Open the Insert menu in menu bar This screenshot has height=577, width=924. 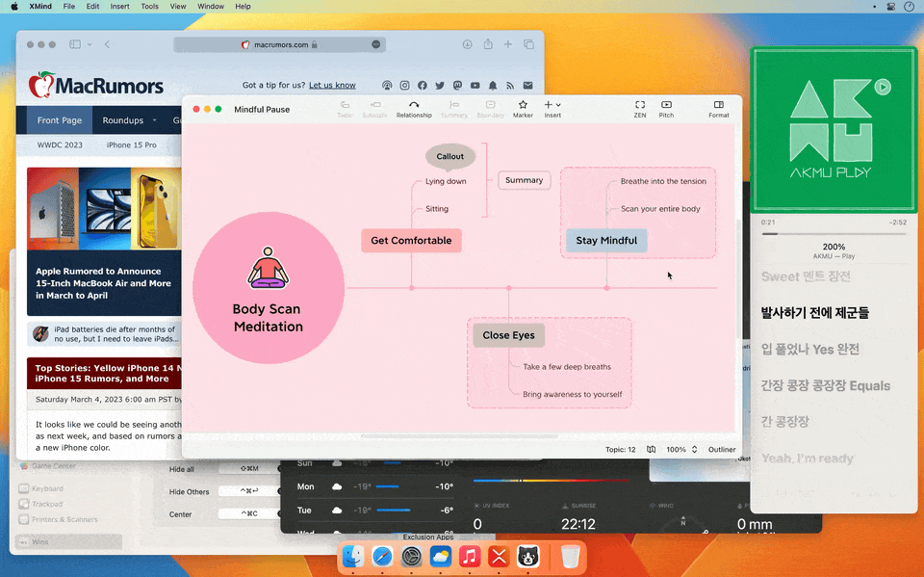point(119,6)
